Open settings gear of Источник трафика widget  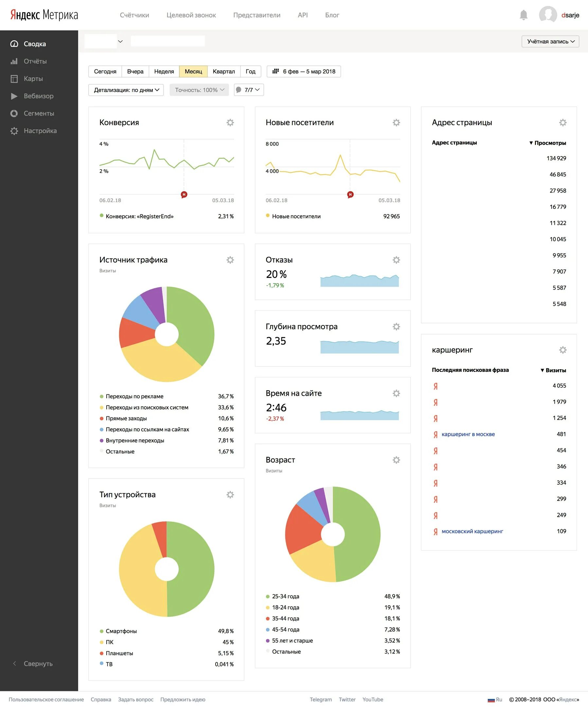coord(230,260)
